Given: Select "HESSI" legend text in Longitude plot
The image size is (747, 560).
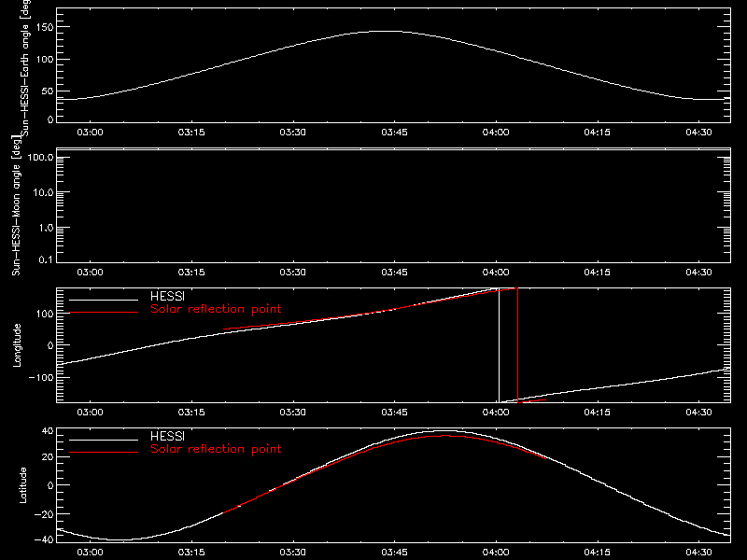Looking at the screenshot, I should click(167, 296).
